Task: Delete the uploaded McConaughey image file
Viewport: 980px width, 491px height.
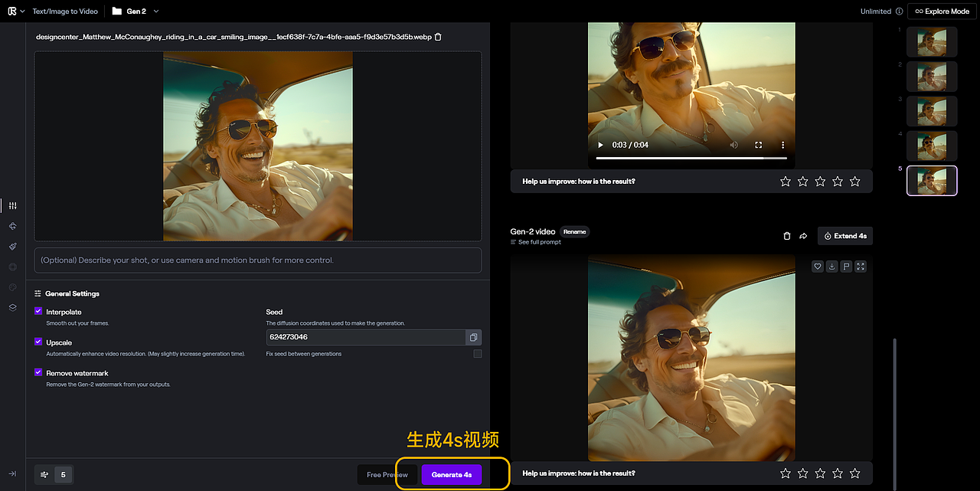Action: pyautogui.click(x=436, y=36)
